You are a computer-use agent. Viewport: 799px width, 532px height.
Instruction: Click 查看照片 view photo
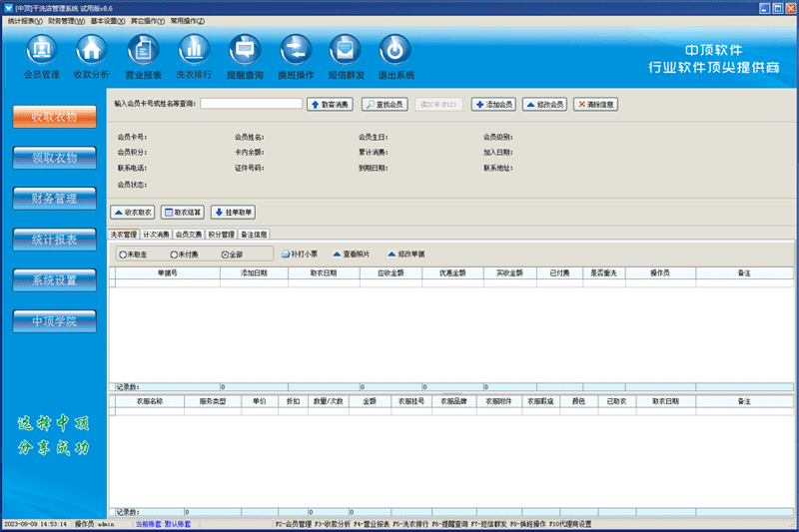352,254
